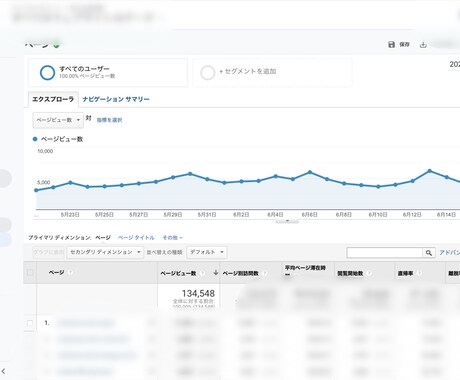Screen dimensions: 460x380
Task: Click the save (保存) disk icon
Action: (x=391, y=44)
